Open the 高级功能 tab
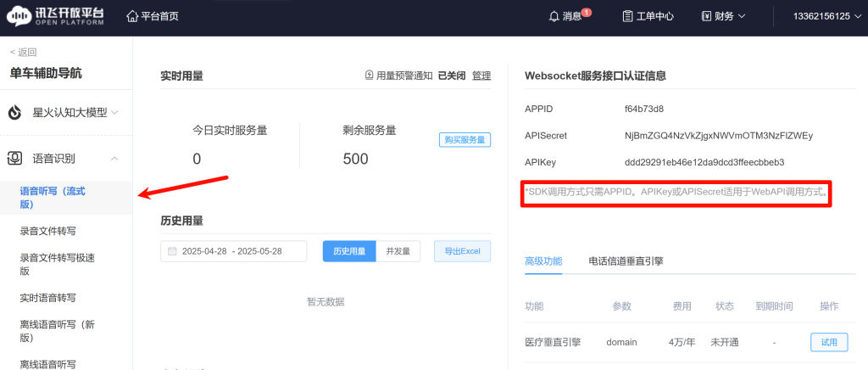868x370 pixels. (543, 261)
